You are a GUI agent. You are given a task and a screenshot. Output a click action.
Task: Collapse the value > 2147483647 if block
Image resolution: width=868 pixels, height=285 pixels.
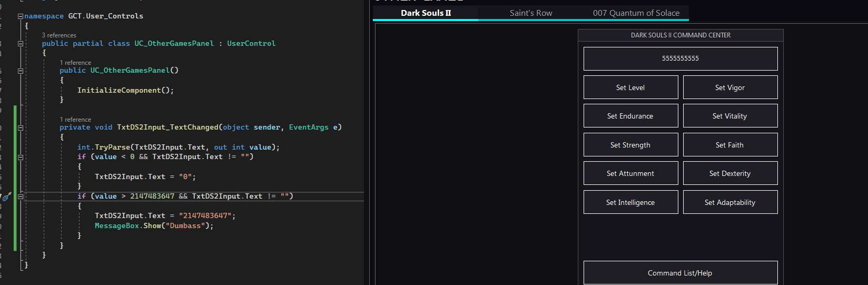(21, 196)
